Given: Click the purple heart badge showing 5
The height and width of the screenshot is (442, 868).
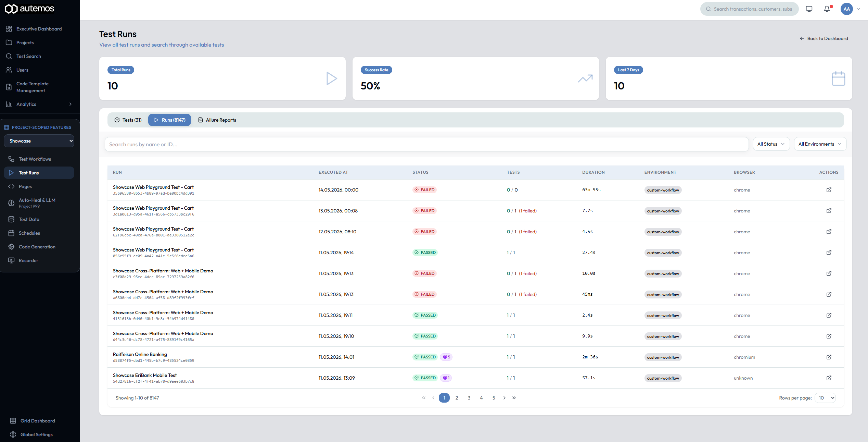Looking at the screenshot, I should 446,357.
